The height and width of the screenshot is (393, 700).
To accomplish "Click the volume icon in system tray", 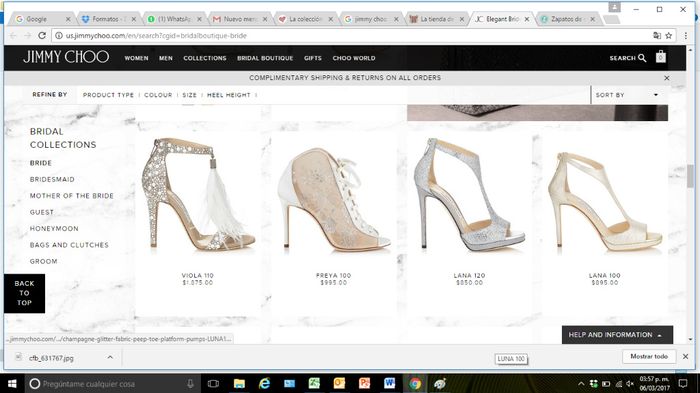I will pos(630,384).
